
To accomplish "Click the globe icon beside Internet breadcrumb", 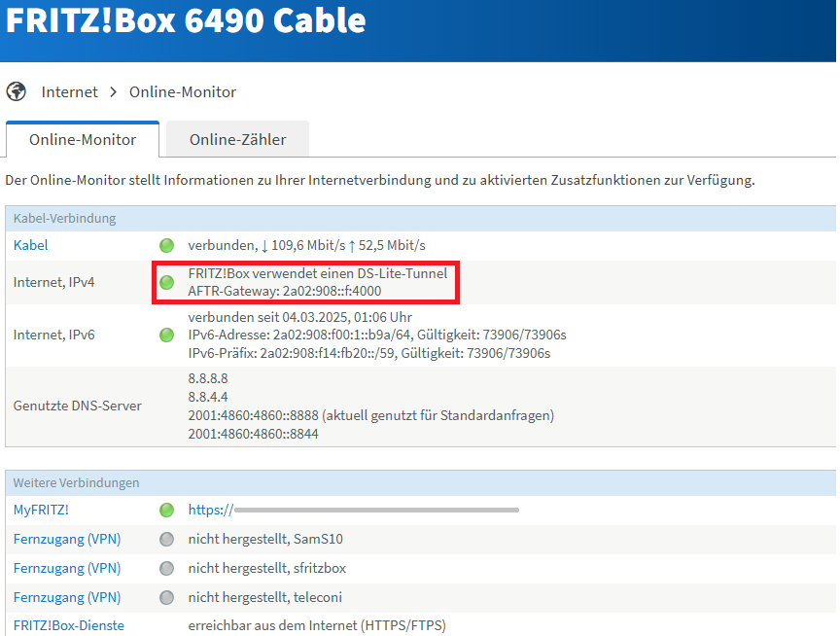I will click(17, 91).
